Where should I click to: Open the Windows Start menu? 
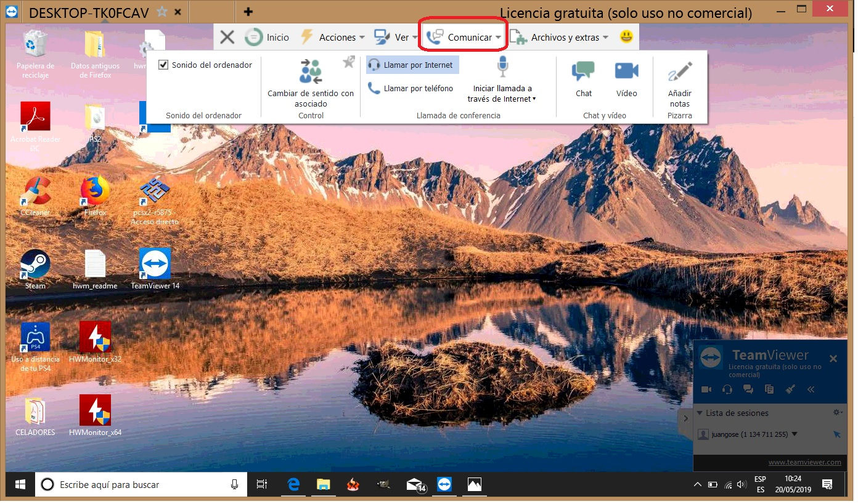tap(20, 485)
